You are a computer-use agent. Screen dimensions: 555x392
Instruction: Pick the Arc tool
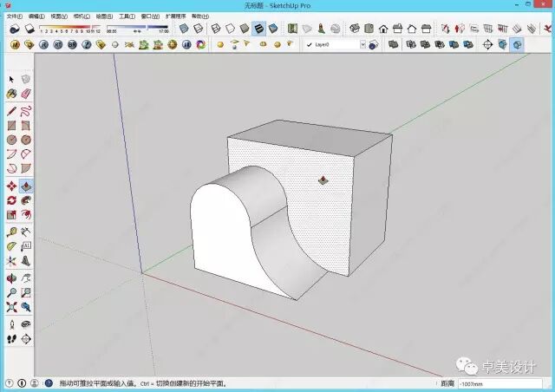[11, 154]
